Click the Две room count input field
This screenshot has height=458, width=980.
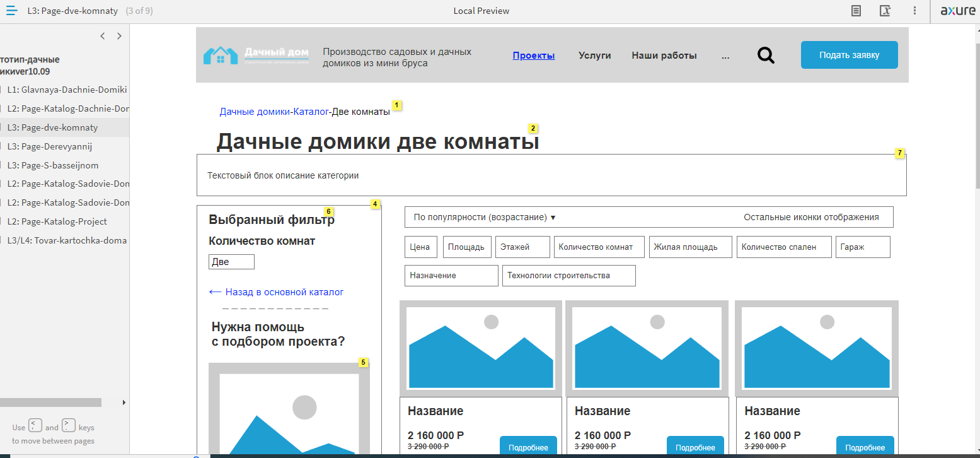(231, 262)
